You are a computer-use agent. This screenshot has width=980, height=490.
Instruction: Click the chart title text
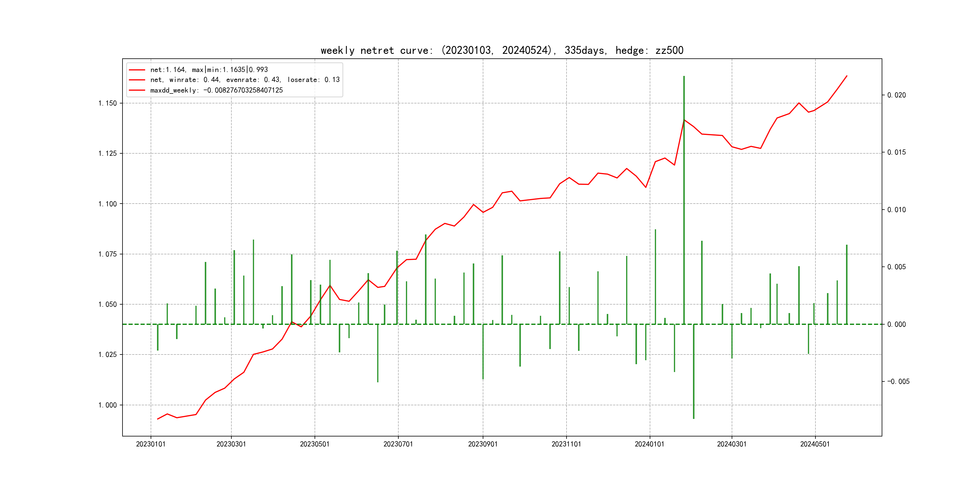pos(502,50)
